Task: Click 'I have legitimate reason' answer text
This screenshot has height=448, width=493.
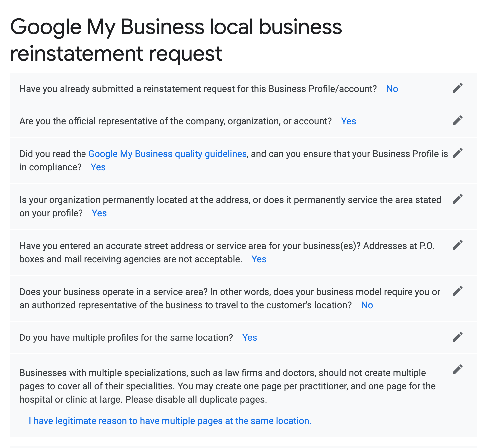Action: (x=170, y=421)
